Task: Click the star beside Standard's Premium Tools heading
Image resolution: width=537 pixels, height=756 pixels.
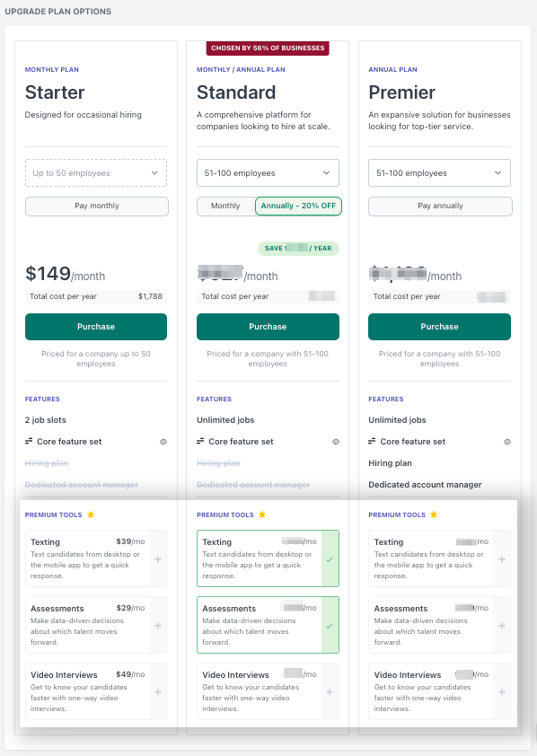Action: (x=261, y=514)
